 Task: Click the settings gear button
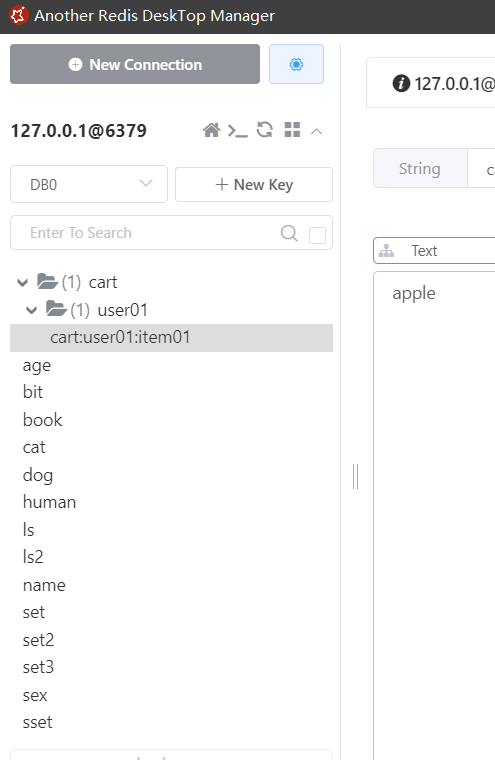coord(296,64)
